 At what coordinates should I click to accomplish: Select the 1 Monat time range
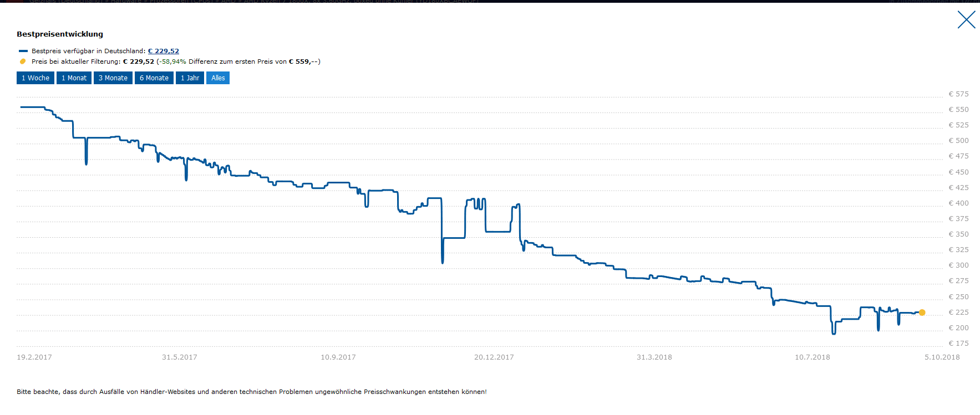point(74,78)
